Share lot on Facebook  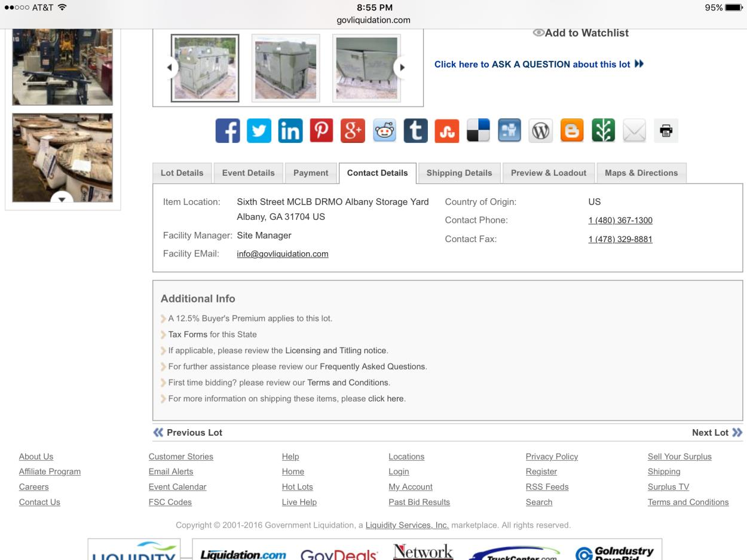(228, 131)
